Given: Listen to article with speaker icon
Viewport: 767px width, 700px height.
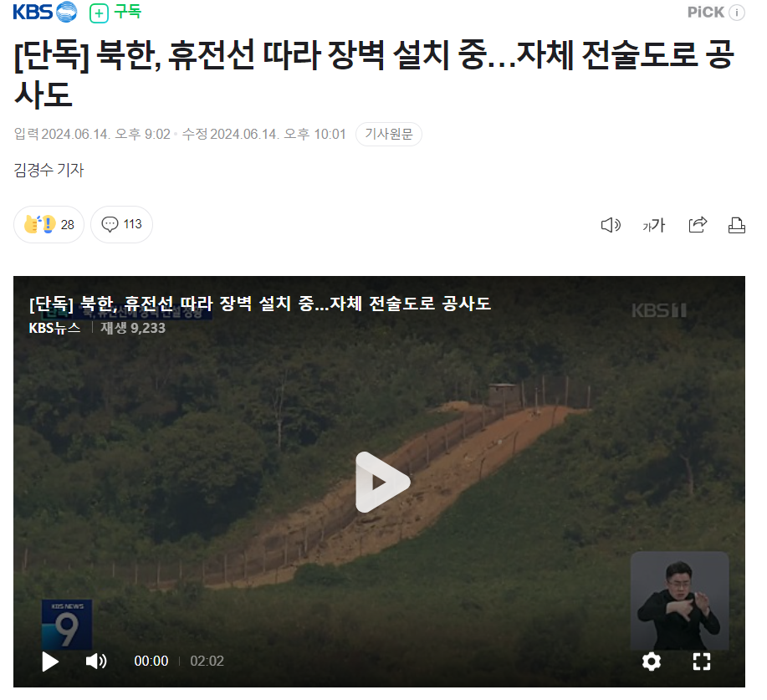Looking at the screenshot, I should tap(611, 225).
